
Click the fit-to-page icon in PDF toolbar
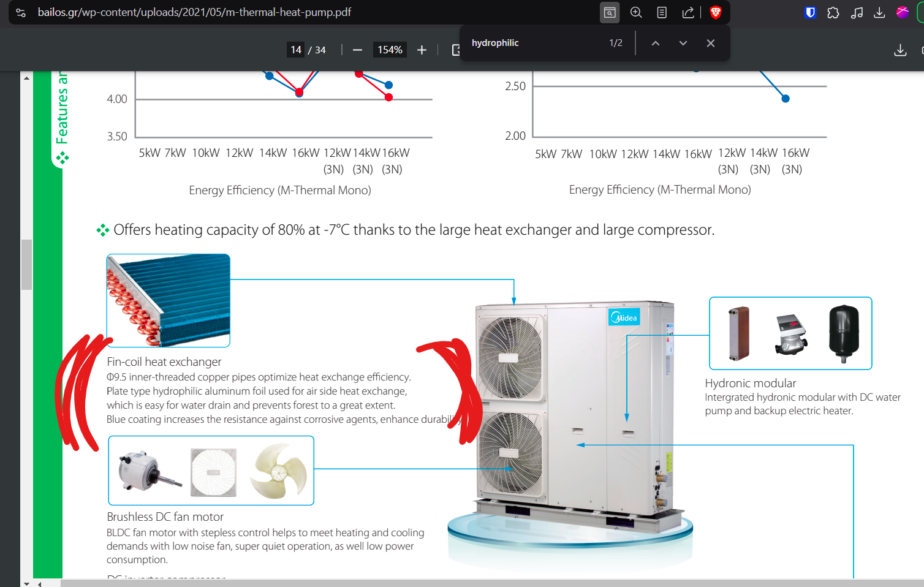click(x=456, y=50)
